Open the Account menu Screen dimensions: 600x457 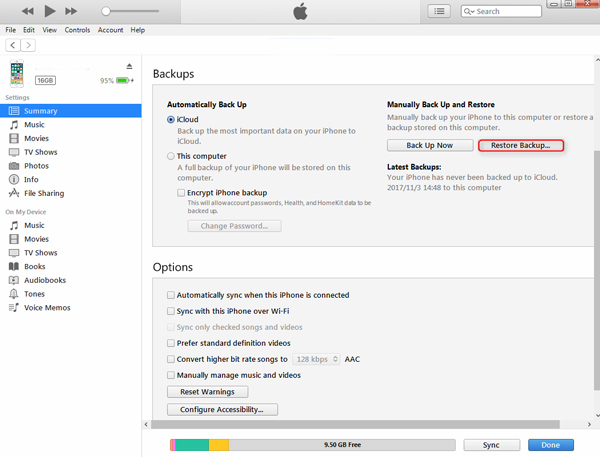[x=111, y=30]
